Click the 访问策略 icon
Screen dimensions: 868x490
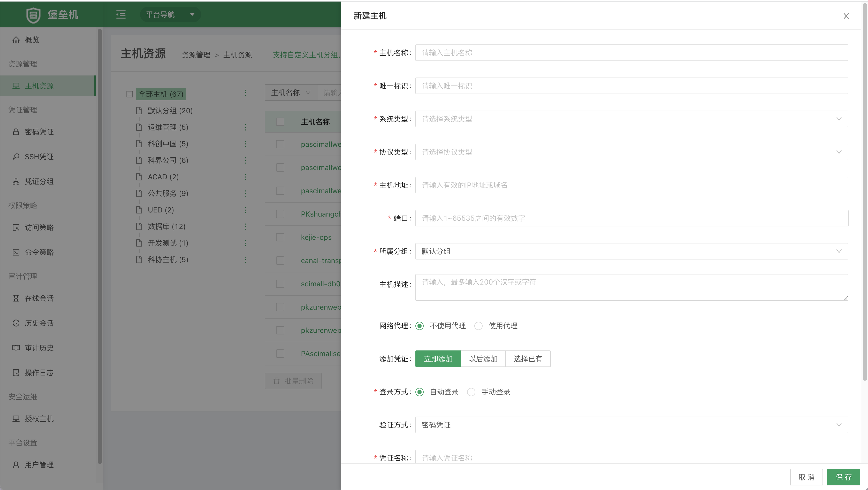click(x=16, y=227)
